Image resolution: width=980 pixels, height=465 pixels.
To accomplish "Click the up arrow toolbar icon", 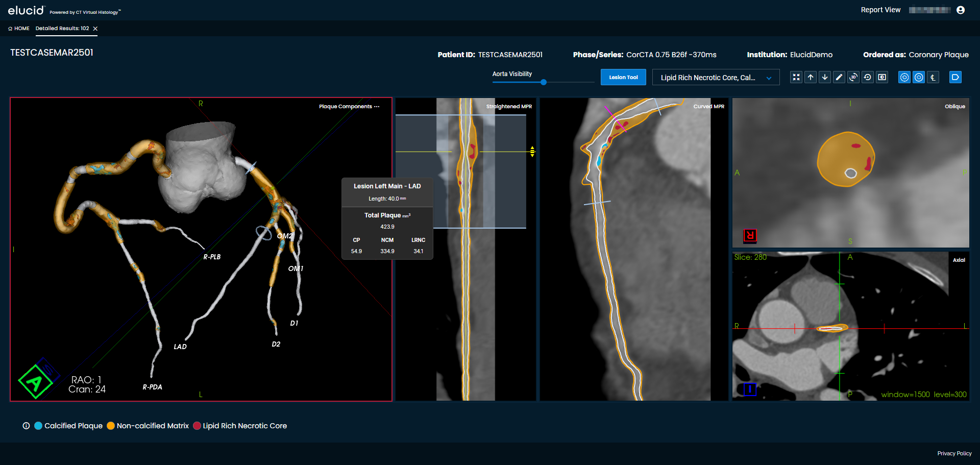I will [x=811, y=78].
